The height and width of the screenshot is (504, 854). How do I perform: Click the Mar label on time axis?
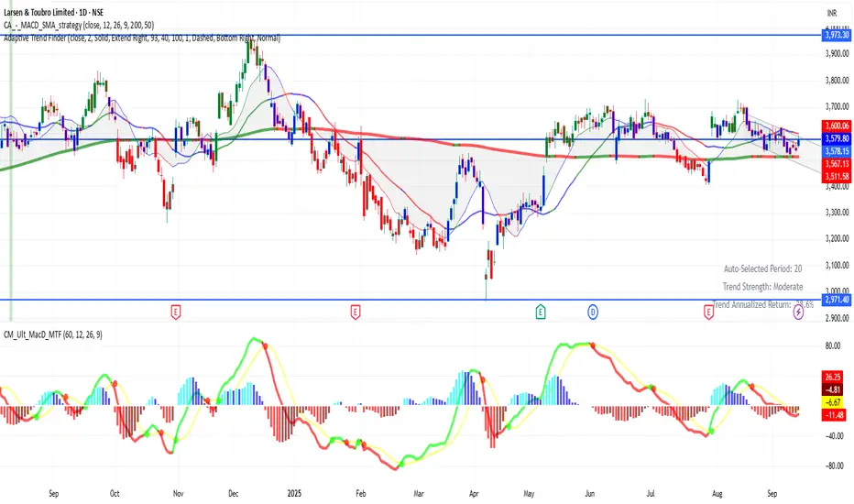click(418, 494)
